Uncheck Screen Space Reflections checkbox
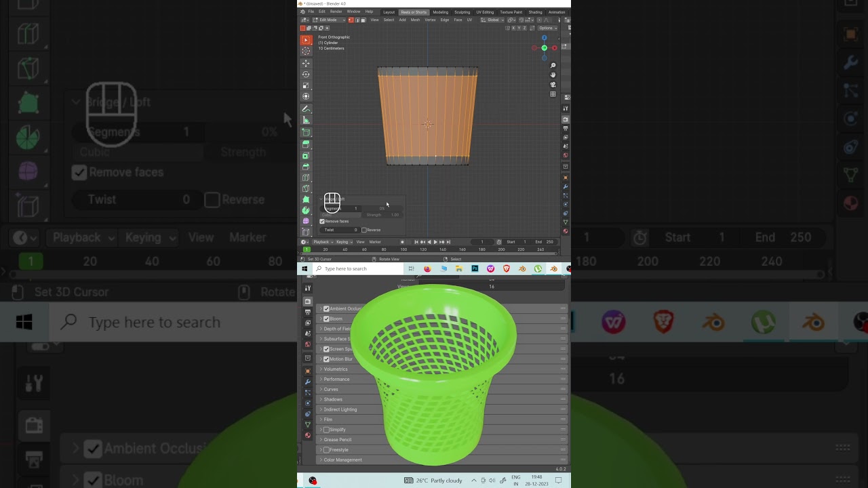Screen dimensions: 868x488 [x=326, y=349]
